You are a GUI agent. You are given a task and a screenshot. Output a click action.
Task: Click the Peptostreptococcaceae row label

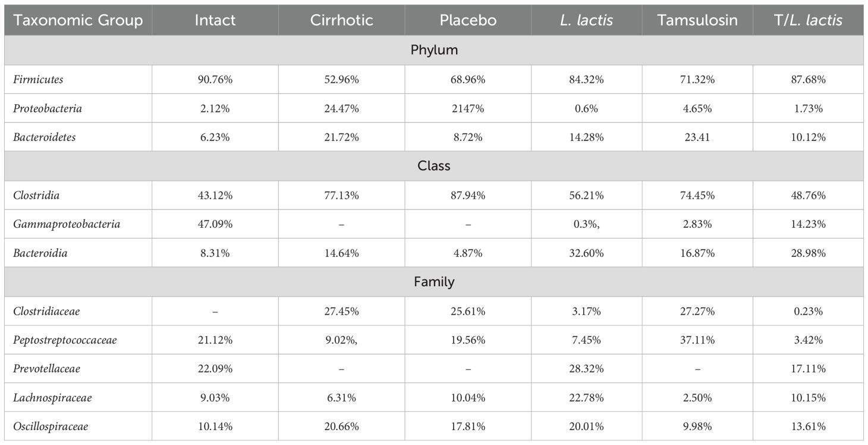(x=65, y=340)
